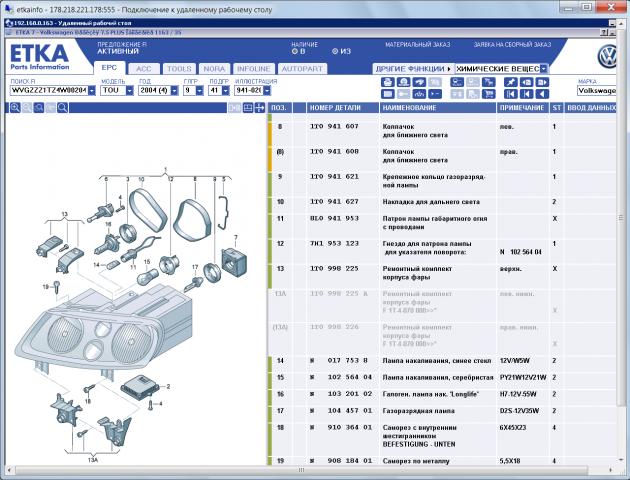This screenshot has height=480, width=630.
Task: Click the ПОЗ. column header
Action: pos(280,108)
